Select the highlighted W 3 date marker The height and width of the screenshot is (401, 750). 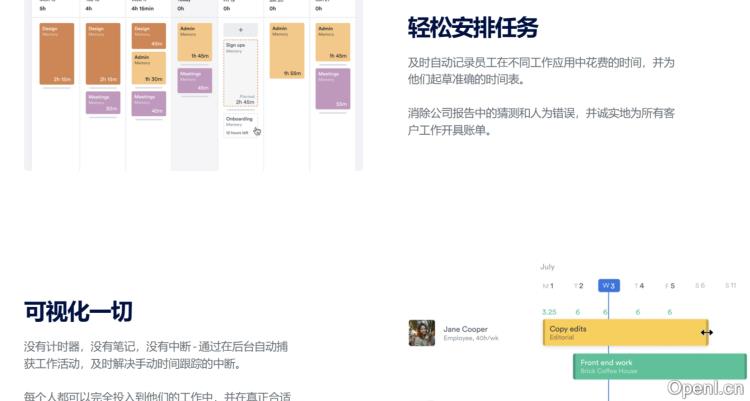coord(608,286)
